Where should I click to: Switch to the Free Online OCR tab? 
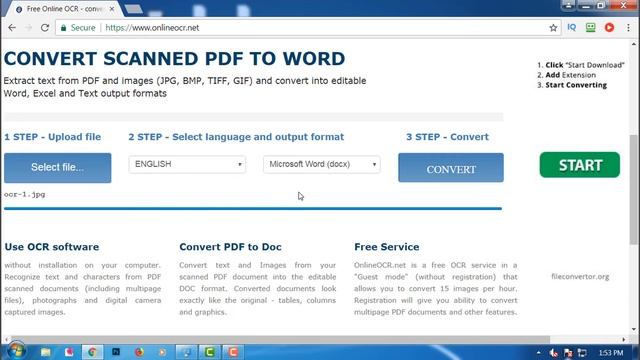tap(63, 9)
